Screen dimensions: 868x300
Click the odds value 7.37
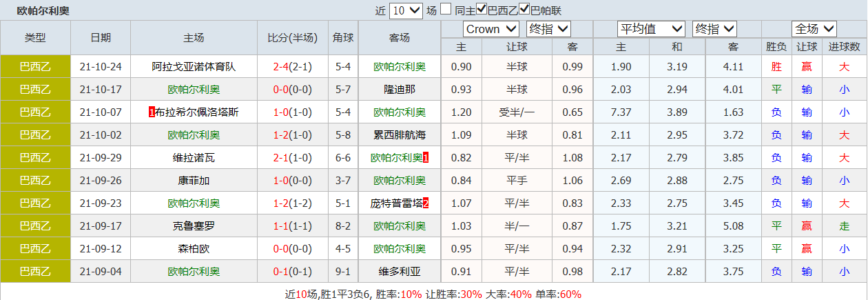coord(621,112)
